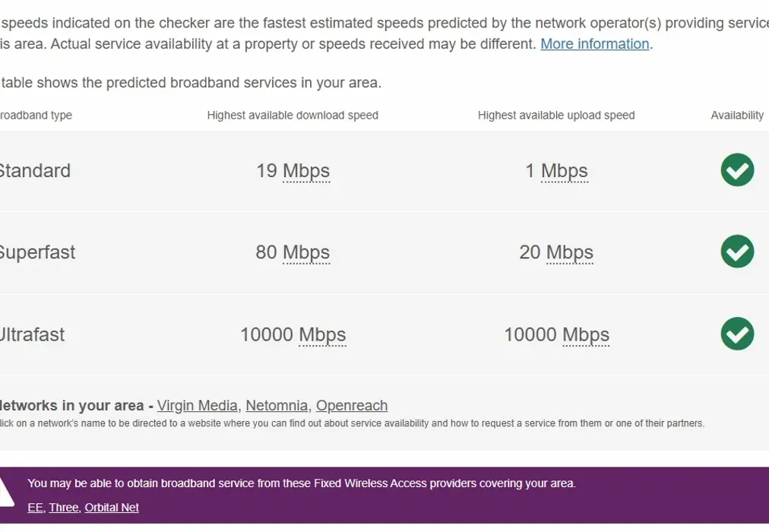Click the green availability checkmark for Superfast broadband

(736, 252)
